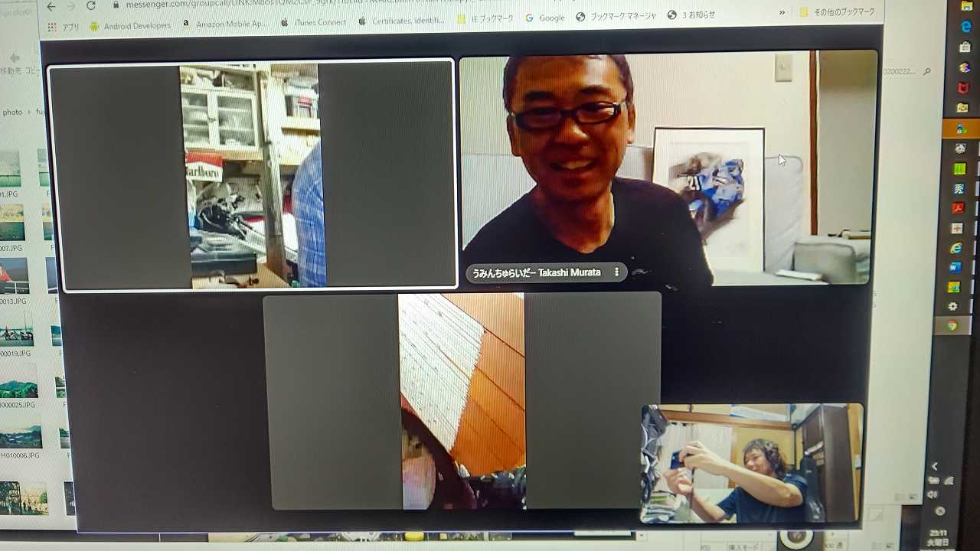
Task: Open the Android Developers bookmark
Action: tap(132, 26)
